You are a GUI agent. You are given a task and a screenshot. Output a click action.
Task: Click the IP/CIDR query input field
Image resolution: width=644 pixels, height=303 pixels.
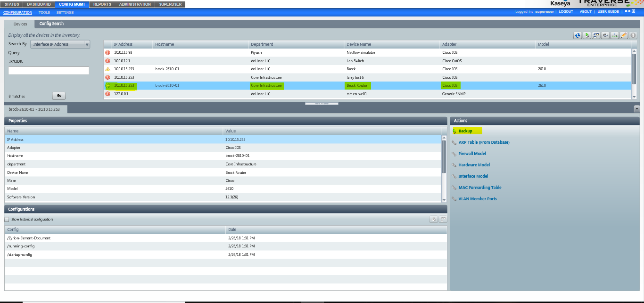[x=49, y=70]
